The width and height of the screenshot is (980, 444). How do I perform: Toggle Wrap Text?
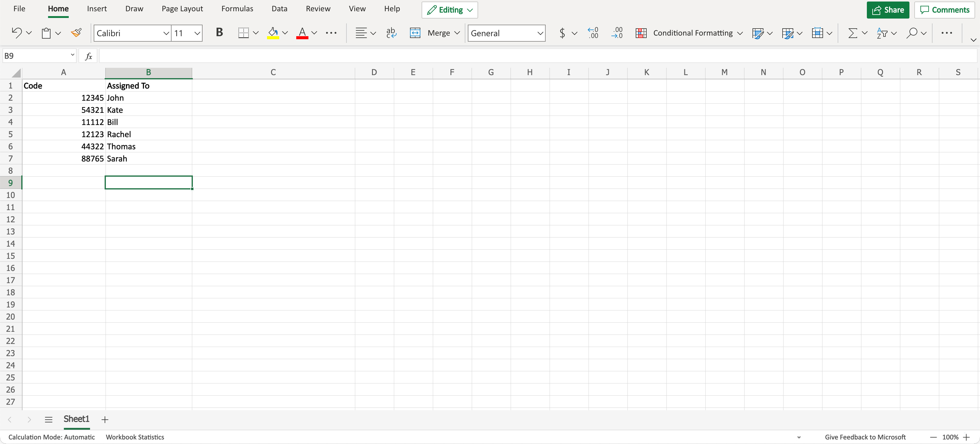pyautogui.click(x=391, y=33)
